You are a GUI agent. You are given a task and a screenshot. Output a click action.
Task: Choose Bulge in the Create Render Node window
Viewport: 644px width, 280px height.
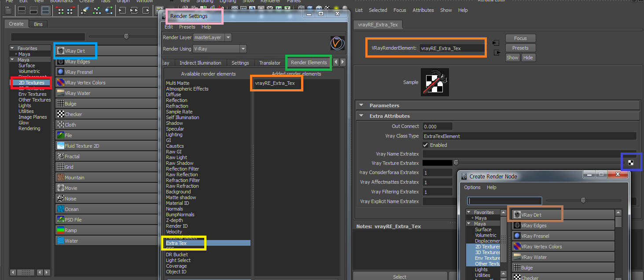(563, 268)
